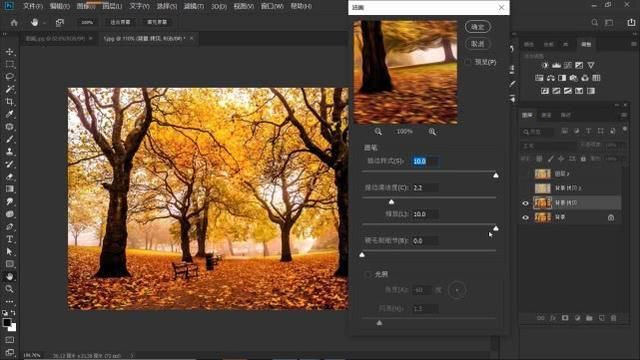Select the Pen tool
The image size is (640, 360).
click(9, 227)
